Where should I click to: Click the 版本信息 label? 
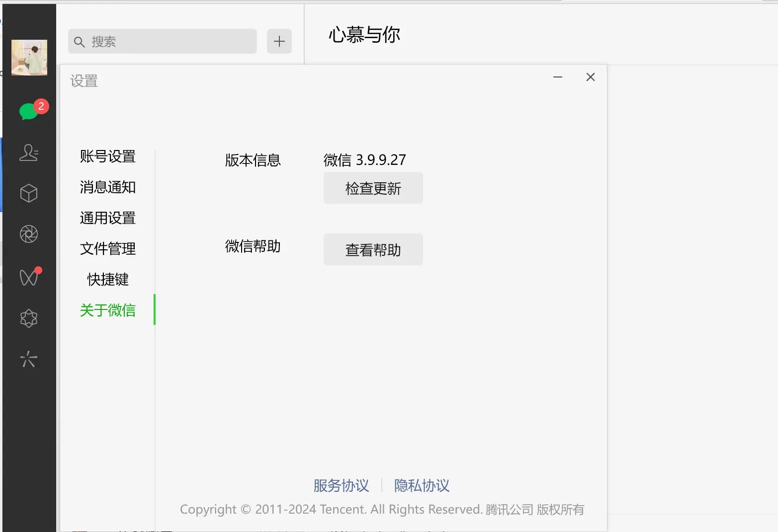click(253, 160)
